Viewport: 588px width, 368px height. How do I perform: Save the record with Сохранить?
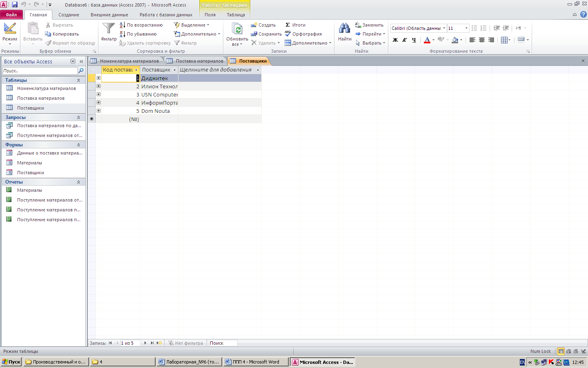click(x=266, y=34)
